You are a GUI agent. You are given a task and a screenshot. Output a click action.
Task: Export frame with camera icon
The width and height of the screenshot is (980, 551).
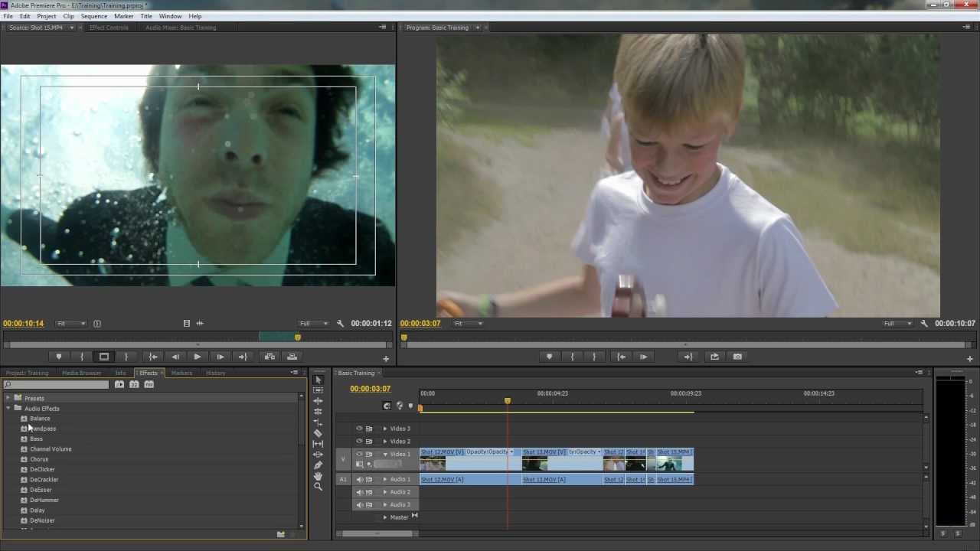tap(737, 357)
